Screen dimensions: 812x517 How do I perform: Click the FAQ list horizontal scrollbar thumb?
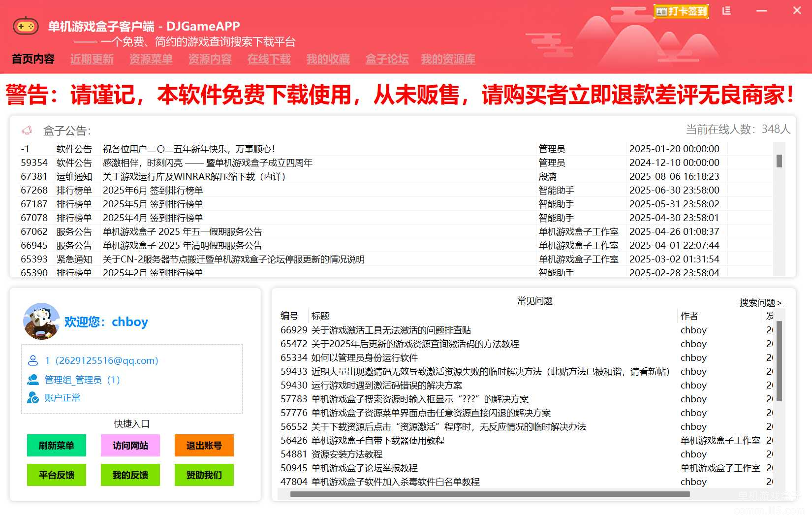pyautogui.click(x=490, y=494)
